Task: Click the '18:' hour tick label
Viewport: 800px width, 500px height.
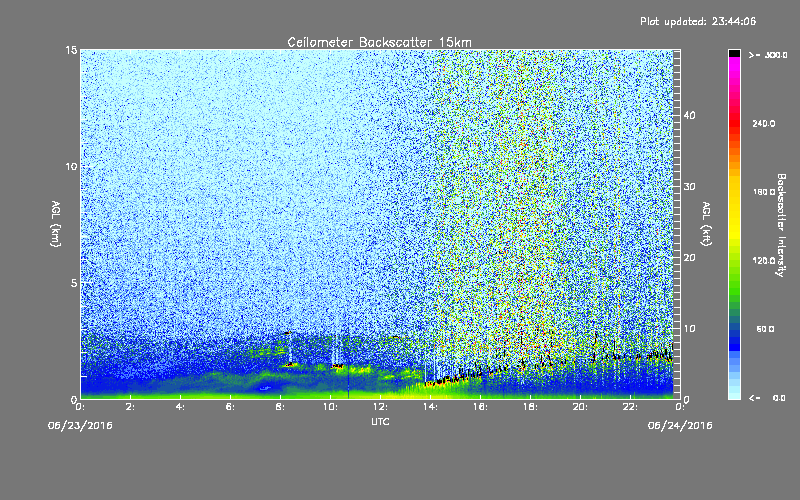Action: click(x=530, y=407)
